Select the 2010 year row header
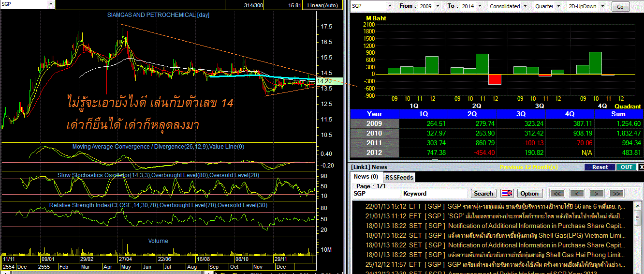 click(x=375, y=133)
